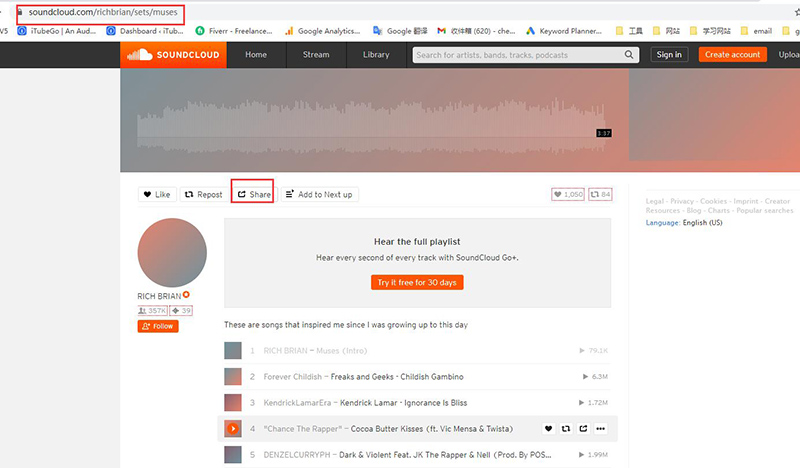800x468 pixels.
Task: Repost track 4 Cocoa Butter Kisses
Action: pyautogui.click(x=566, y=429)
